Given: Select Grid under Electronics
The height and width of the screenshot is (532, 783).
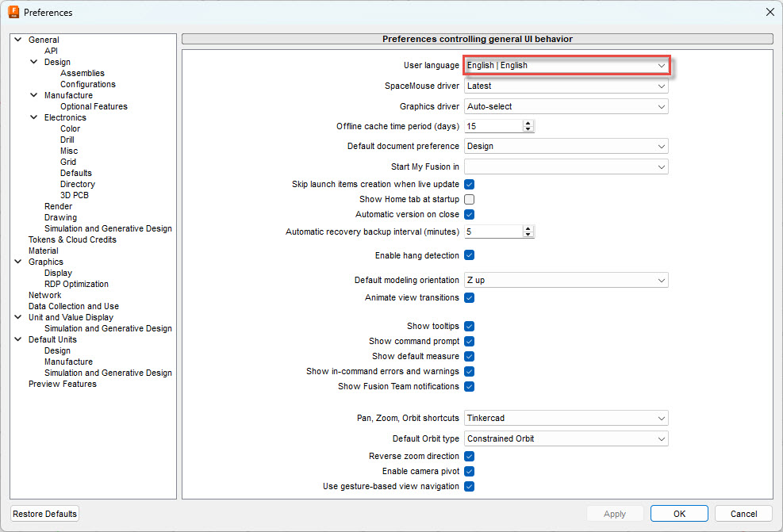Looking at the screenshot, I should pos(68,162).
